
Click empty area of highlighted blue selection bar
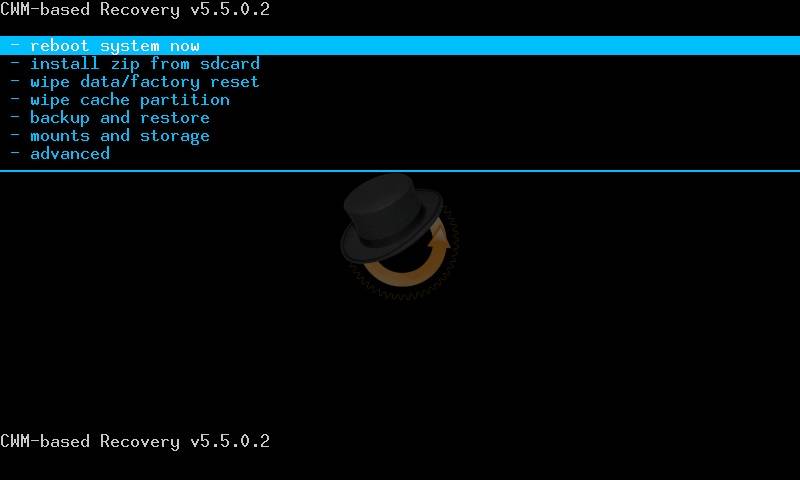pyautogui.click(x=500, y=46)
